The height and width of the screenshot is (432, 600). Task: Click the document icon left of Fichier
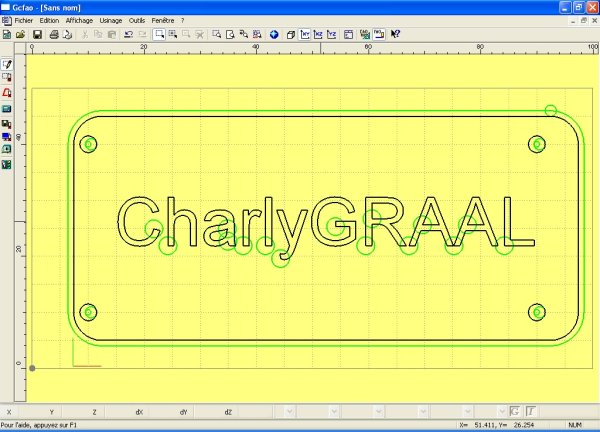point(7,21)
